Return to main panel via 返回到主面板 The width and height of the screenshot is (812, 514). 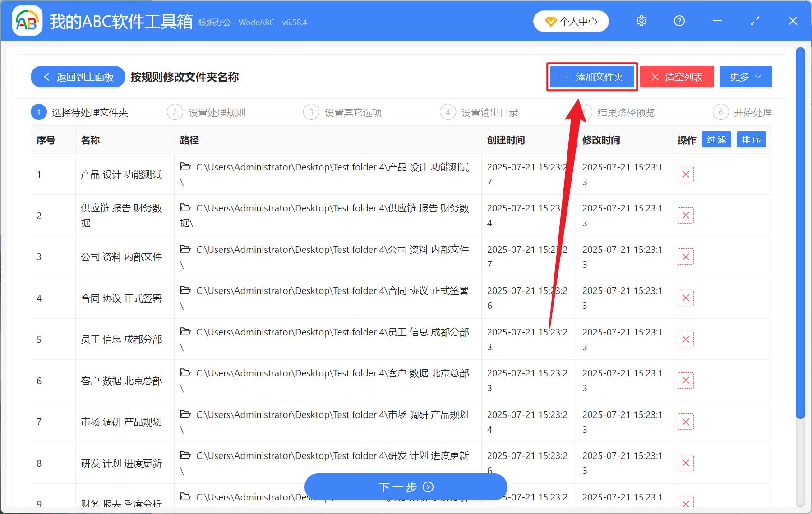click(77, 77)
